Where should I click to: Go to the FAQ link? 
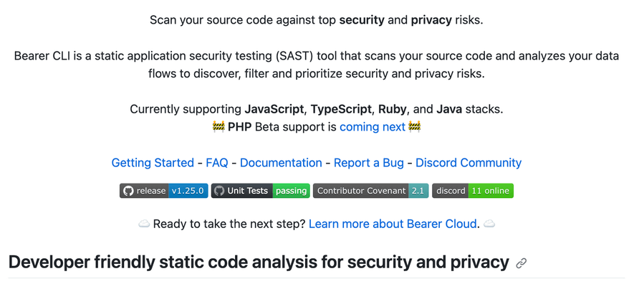pos(217,163)
